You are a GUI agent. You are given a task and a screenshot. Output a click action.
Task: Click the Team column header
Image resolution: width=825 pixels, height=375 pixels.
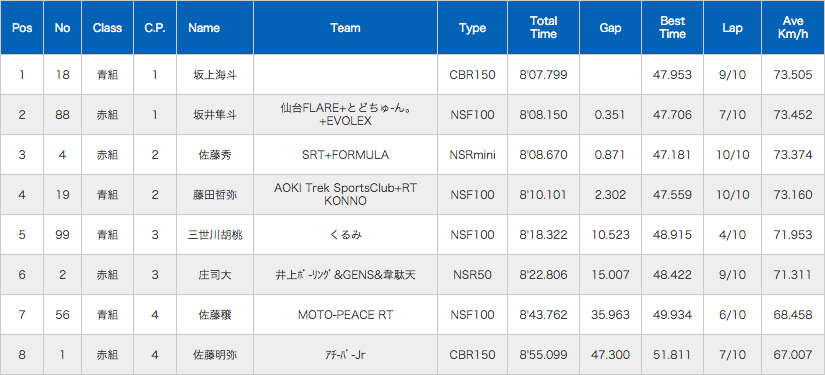tap(345, 28)
